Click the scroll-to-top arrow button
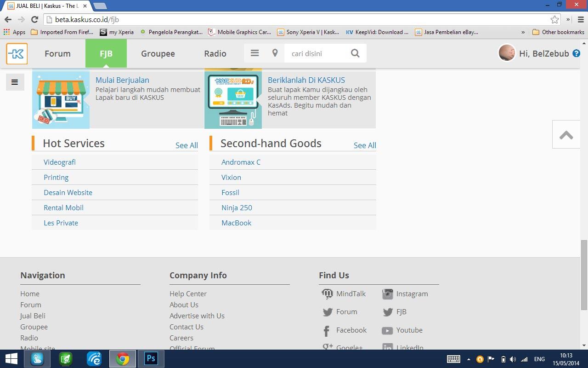This screenshot has width=588, height=368. coord(566,135)
